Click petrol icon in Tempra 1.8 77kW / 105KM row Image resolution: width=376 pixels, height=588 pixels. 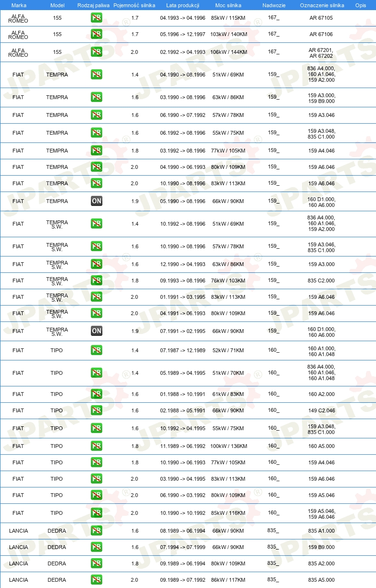[97, 151]
